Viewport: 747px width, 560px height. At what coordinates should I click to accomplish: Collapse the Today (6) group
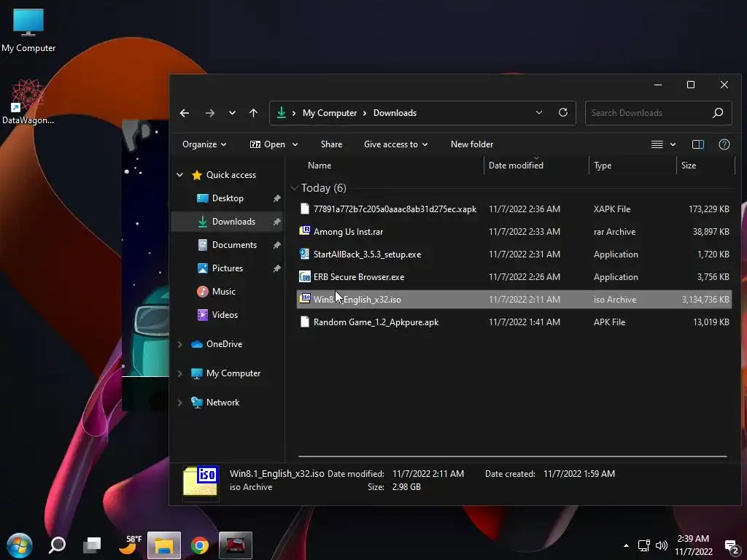pyautogui.click(x=294, y=188)
